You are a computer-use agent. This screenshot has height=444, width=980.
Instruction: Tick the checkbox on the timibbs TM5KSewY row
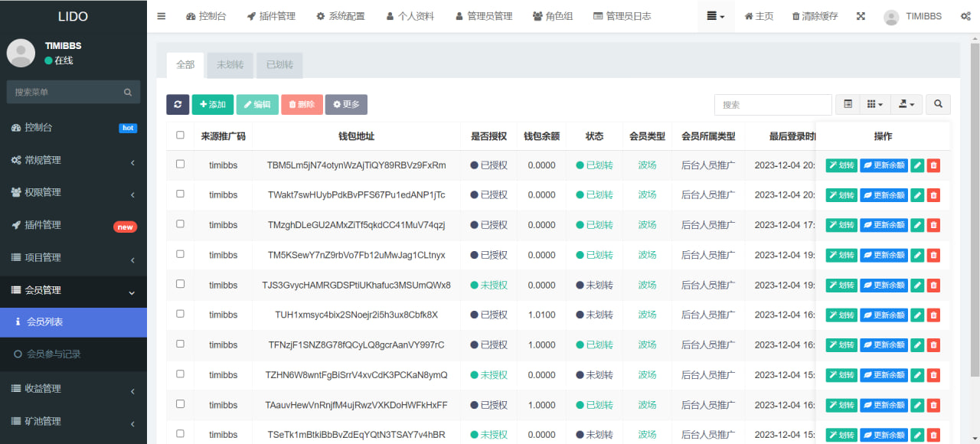[180, 254]
